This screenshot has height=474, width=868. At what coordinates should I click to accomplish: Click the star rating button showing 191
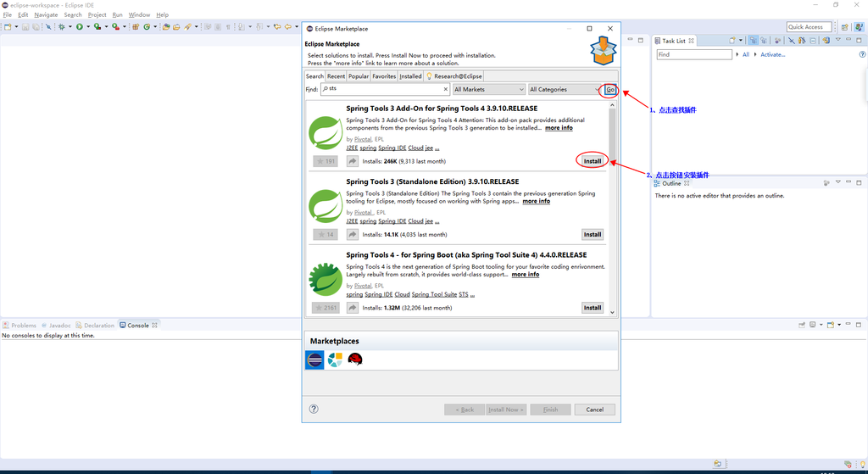click(x=325, y=161)
